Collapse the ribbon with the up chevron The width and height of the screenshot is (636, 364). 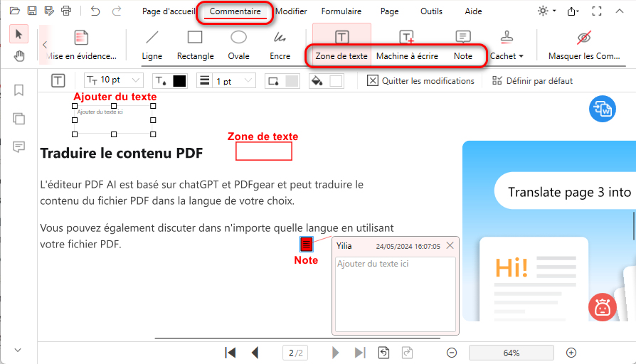(x=620, y=11)
